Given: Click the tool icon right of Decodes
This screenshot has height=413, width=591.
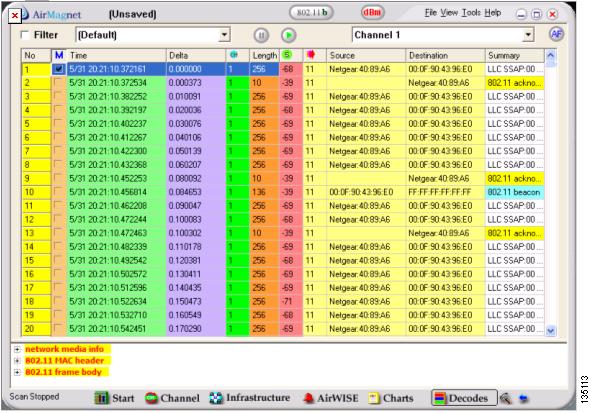Looking at the screenshot, I should tap(505, 398).
